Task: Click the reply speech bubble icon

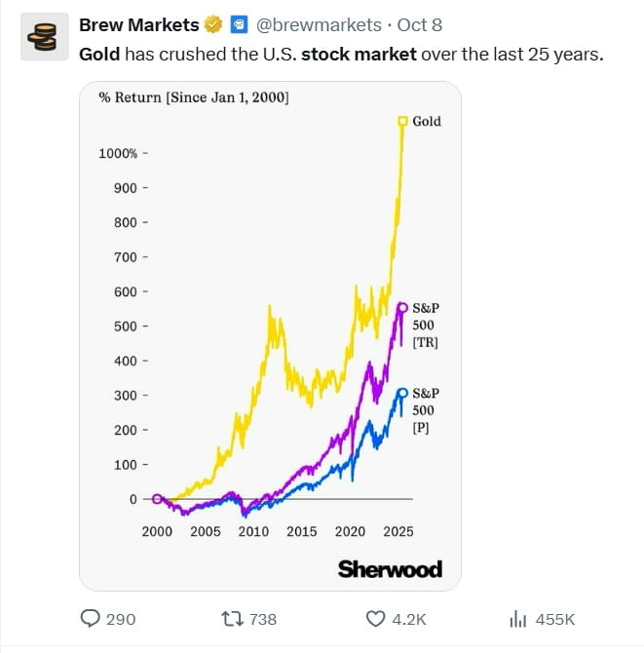Action: point(91,619)
